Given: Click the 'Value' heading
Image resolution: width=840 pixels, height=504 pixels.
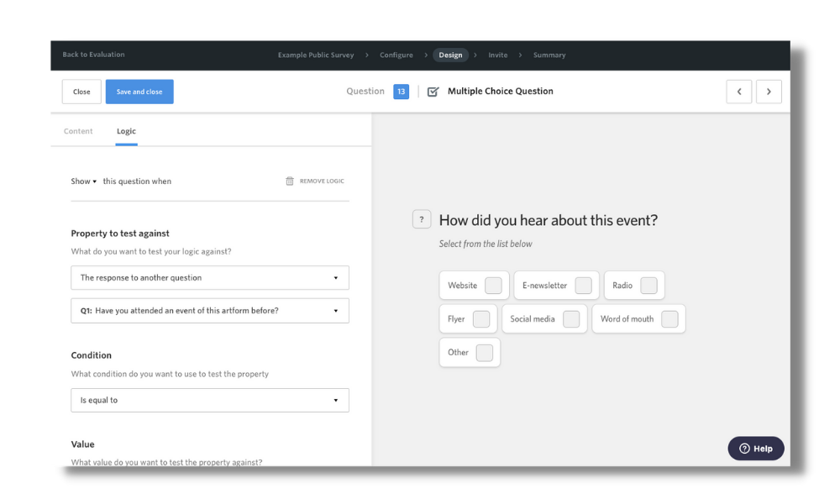Looking at the screenshot, I should [x=82, y=444].
